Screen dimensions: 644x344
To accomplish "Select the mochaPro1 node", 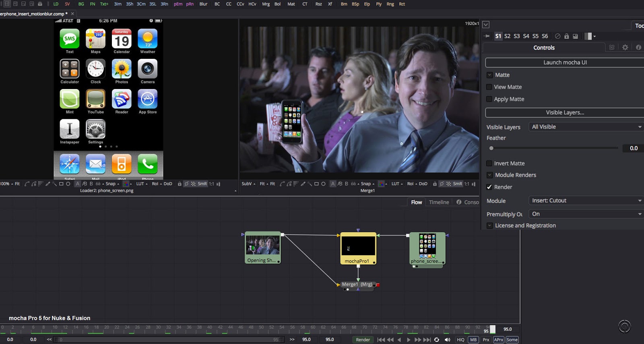I will 358,248.
